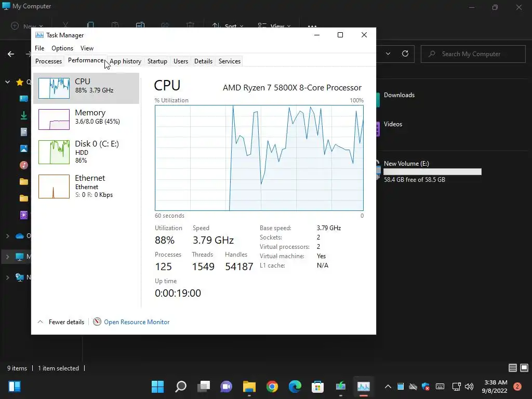Expand the address bar history dropdown
Screen dimensions: 532x399
[388, 54]
